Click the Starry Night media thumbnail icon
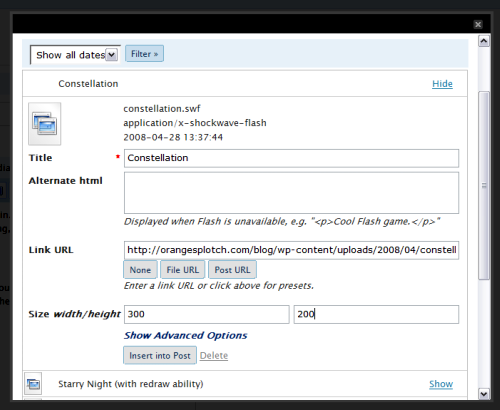 coord(33,384)
